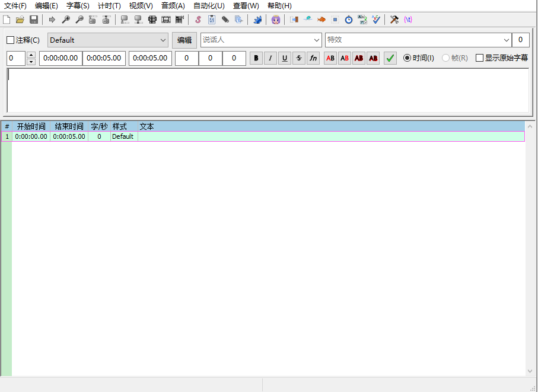This screenshot has width=538, height=392.
Task: Open script Properties clipboard icon
Action: [212, 20]
